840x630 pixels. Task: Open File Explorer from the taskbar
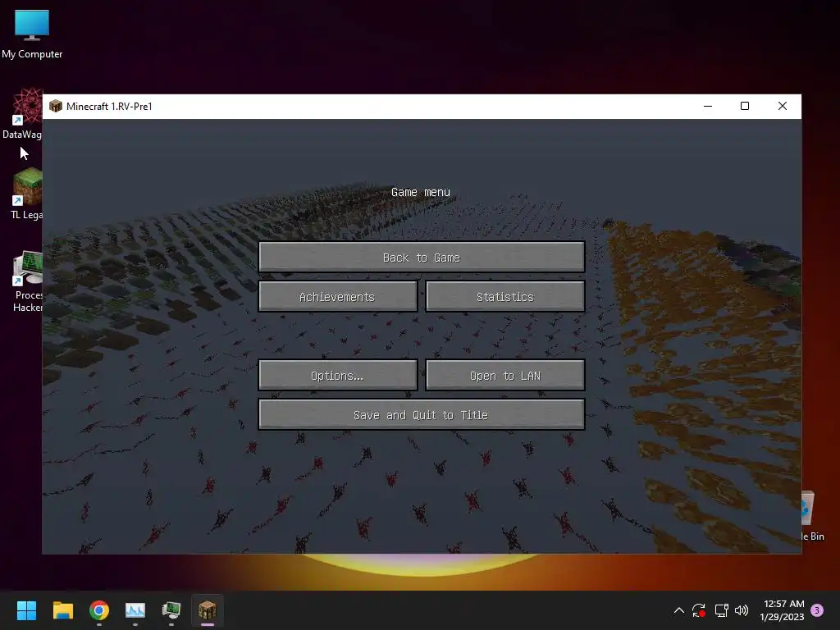click(62, 610)
